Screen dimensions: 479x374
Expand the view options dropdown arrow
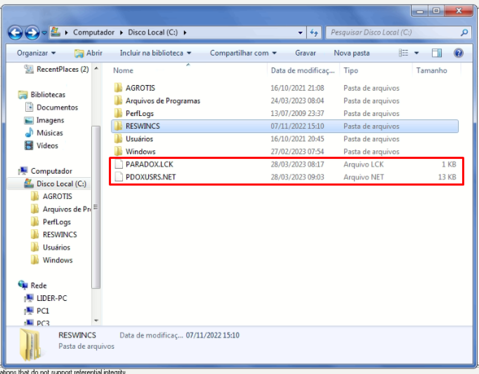(x=416, y=53)
